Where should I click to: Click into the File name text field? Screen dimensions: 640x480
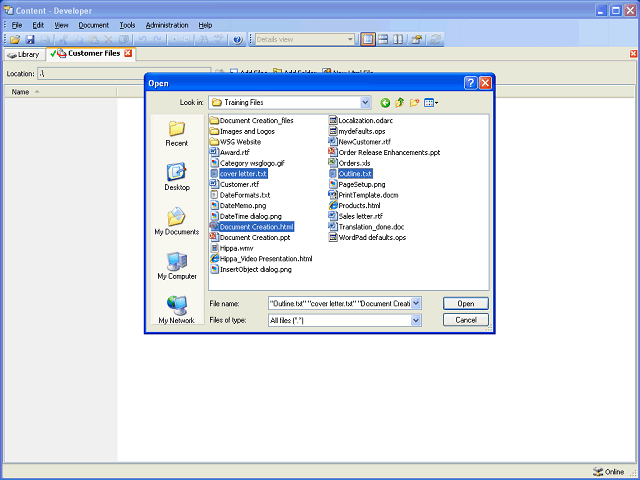click(340, 303)
